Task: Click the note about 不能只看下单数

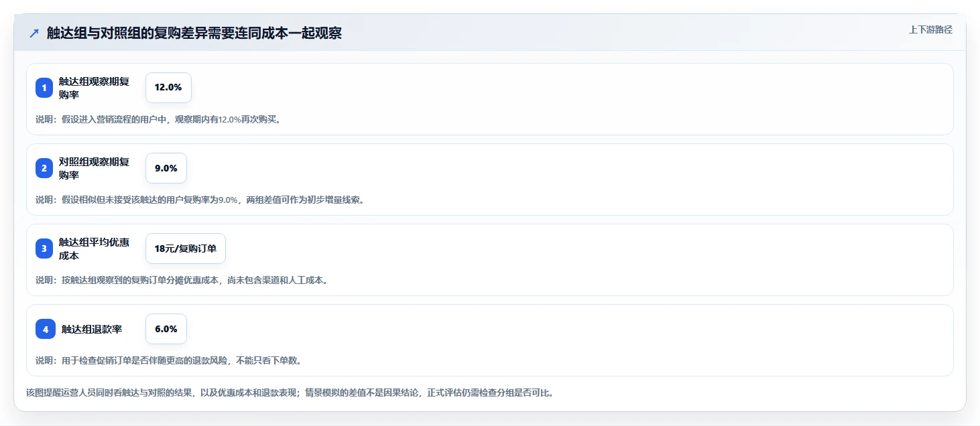Action: [x=169, y=360]
